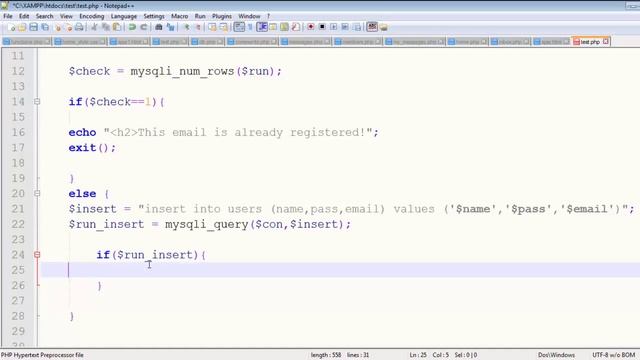Screen dimensions: 640x360
Task: Click the Document Map toolbar icon
Action: click(x=284, y=27)
